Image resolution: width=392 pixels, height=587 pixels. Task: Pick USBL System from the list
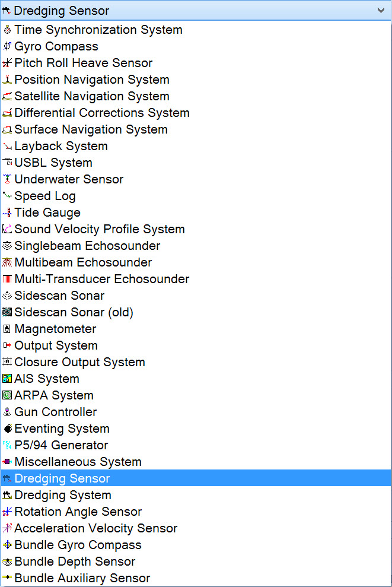[x=53, y=163]
